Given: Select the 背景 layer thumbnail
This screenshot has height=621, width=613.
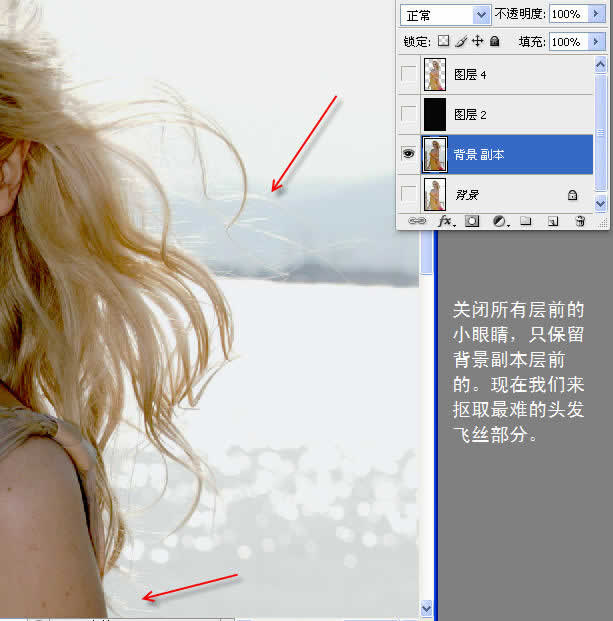Looking at the screenshot, I should click(x=435, y=194).
